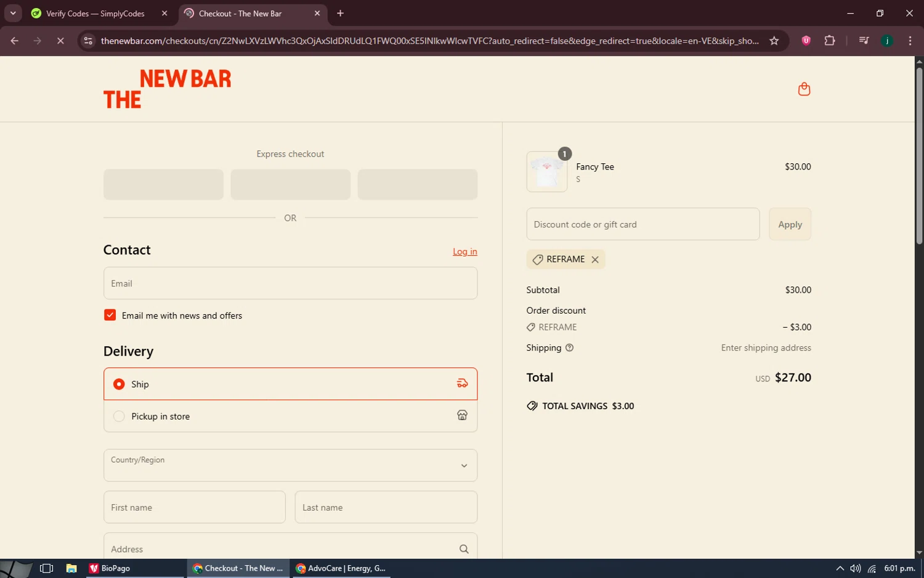Click 'Enter shipping address' text
This screenshot has height=578, width=924.
click(x=766, y=348)
